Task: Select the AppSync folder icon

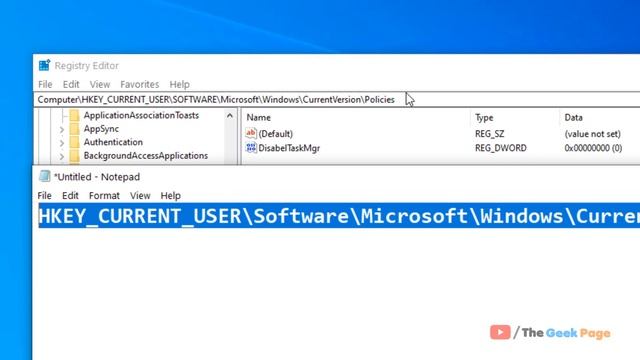Action: (x=74, y=129)
